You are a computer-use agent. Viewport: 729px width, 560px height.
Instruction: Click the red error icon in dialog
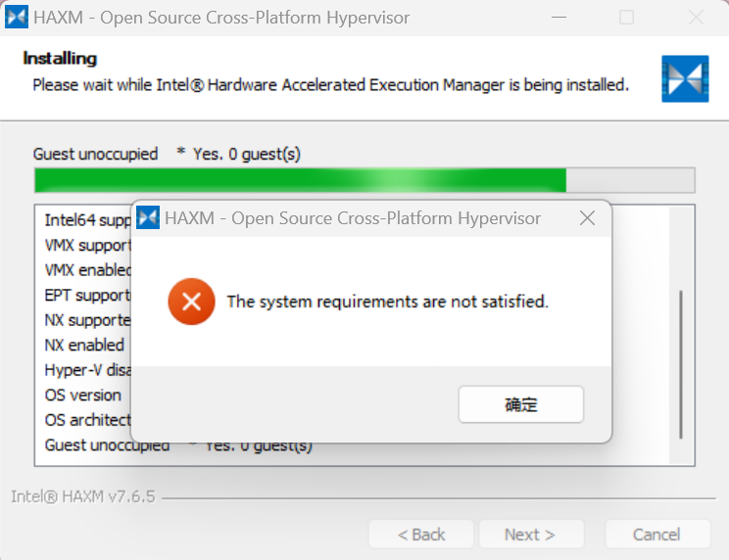point(191,302)
